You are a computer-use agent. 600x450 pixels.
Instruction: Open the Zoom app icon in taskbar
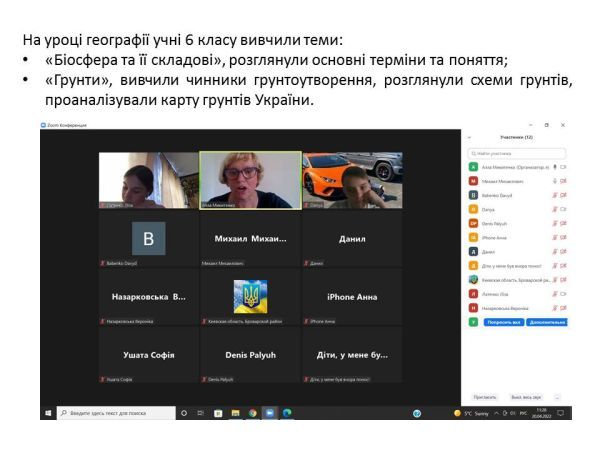(x=269, y=413)
